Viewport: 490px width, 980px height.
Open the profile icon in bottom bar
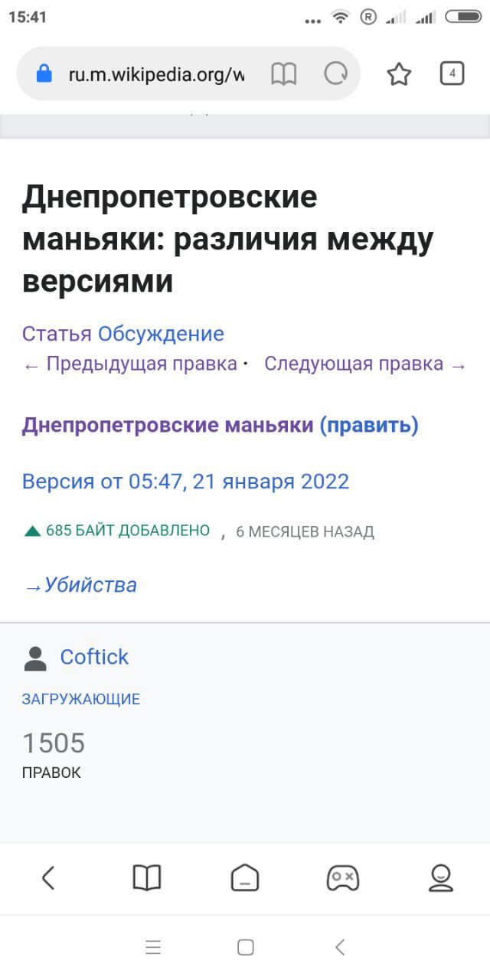pos(440,877)
